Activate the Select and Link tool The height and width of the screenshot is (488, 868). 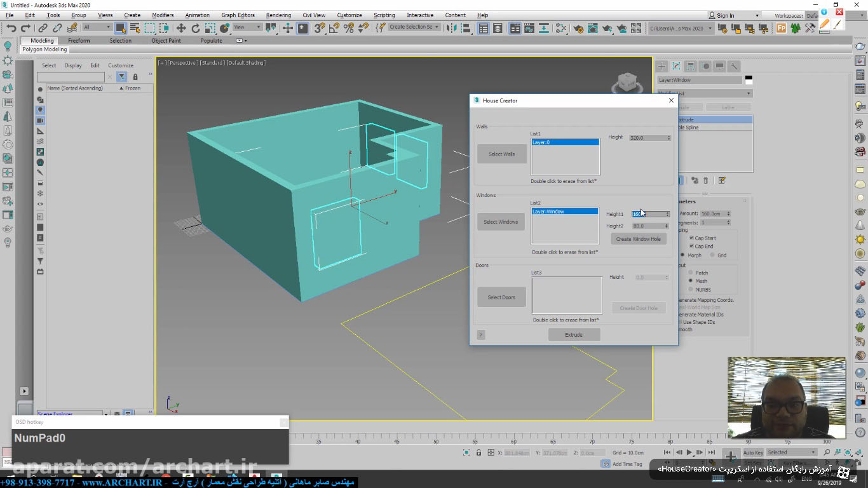tap(43, 28)
